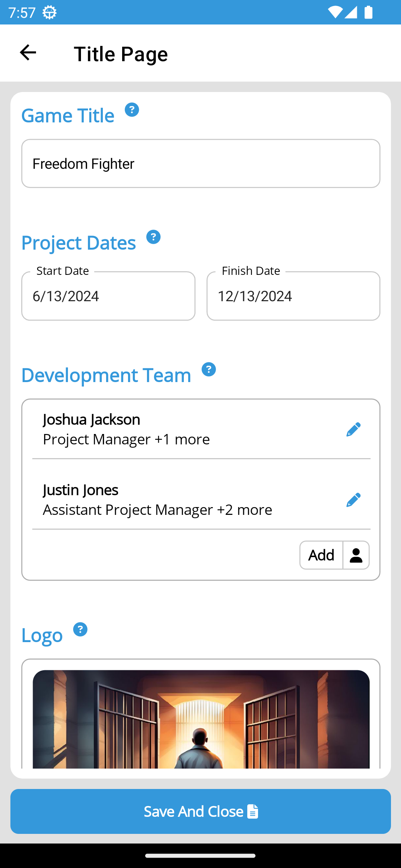Image resolution: width=401 pixels, height=868 pixels.
Task: Tap the battery icon in status bar
Action: click(368, 12)
